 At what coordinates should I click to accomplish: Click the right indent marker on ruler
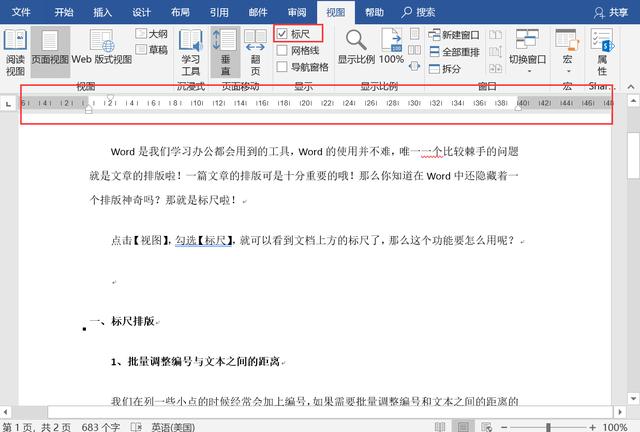click(518, 108)
